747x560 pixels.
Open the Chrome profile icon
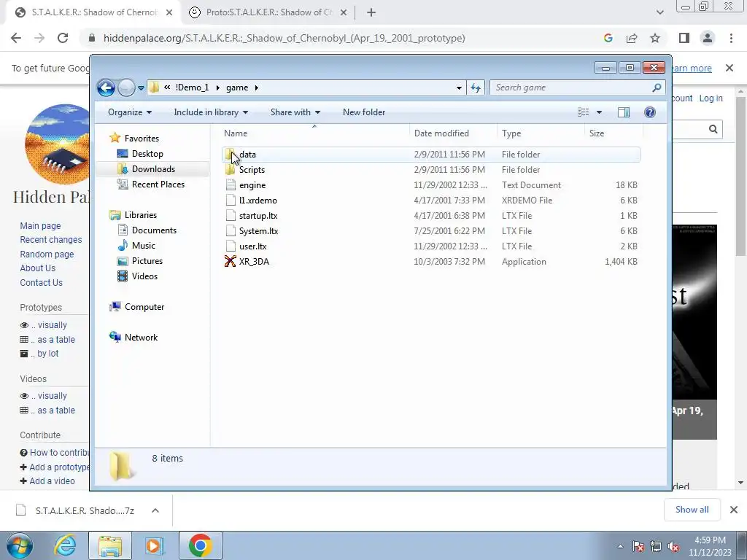point(708,38)
